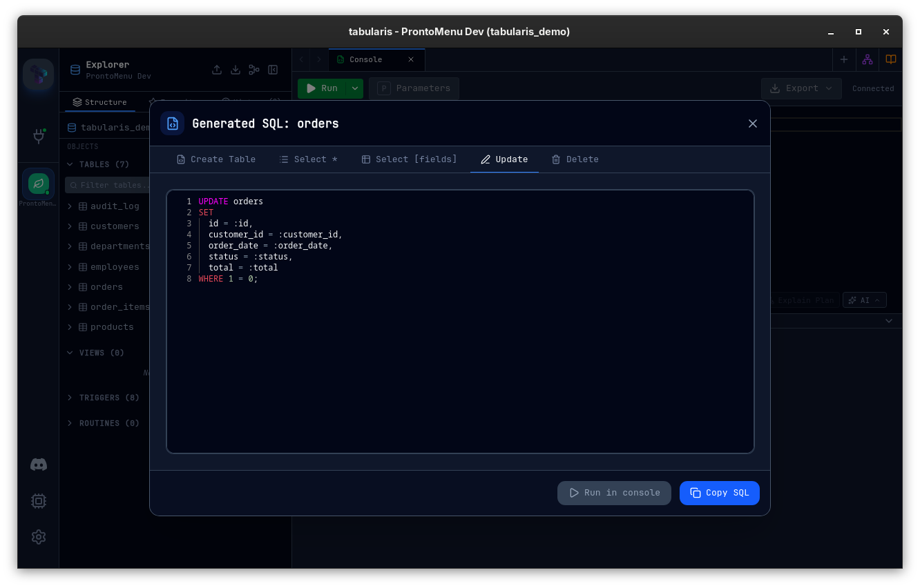Click the upload icon in Explorer header

pyautogui.click(x=217, y=70)
